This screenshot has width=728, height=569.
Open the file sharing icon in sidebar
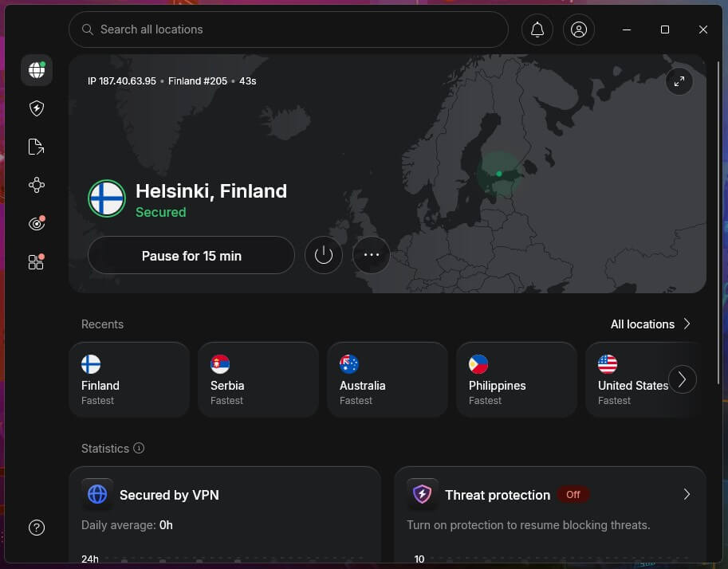point(36,147)
